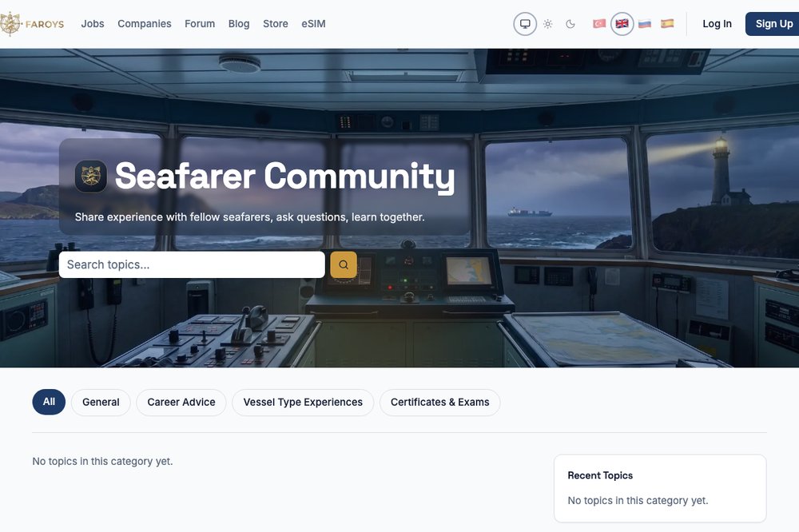
Task: Click the Log In link
Action: coord(717,24)
